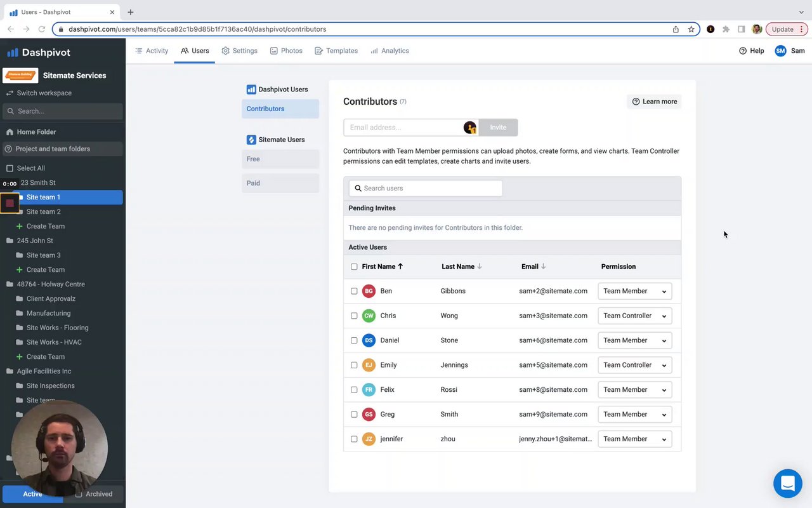Open the permission dropdown for Chris Wong
Screen dimensions: 812x508
tap(634, 316)
